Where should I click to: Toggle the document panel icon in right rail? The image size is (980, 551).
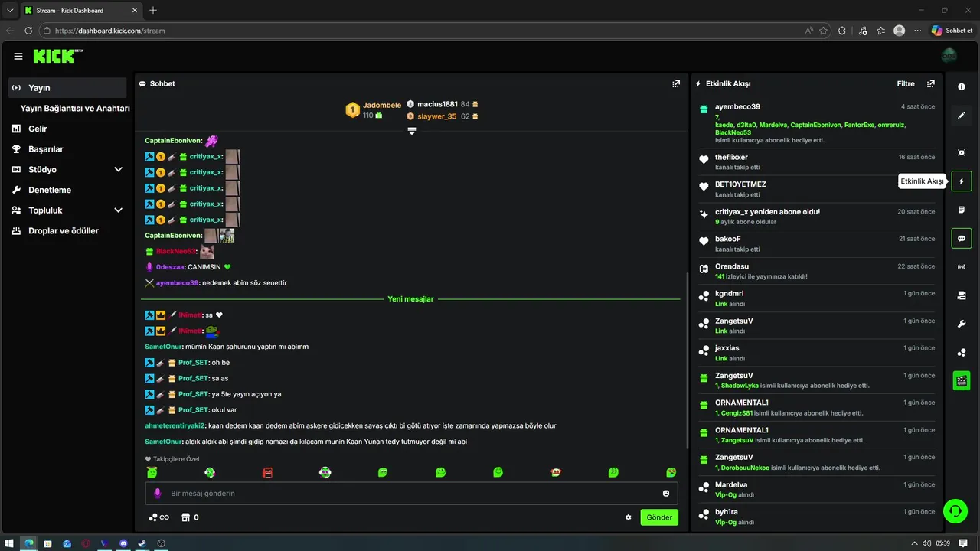(x=962, y=210)
